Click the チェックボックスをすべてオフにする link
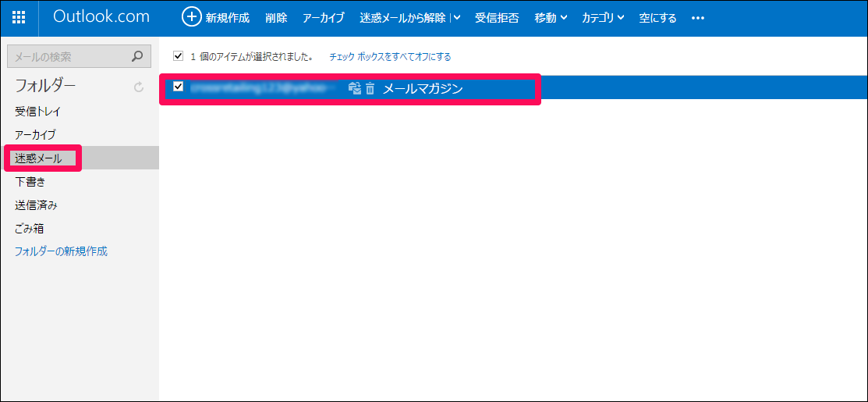Screen dimensions: 868x402 (x=390, y=57)
